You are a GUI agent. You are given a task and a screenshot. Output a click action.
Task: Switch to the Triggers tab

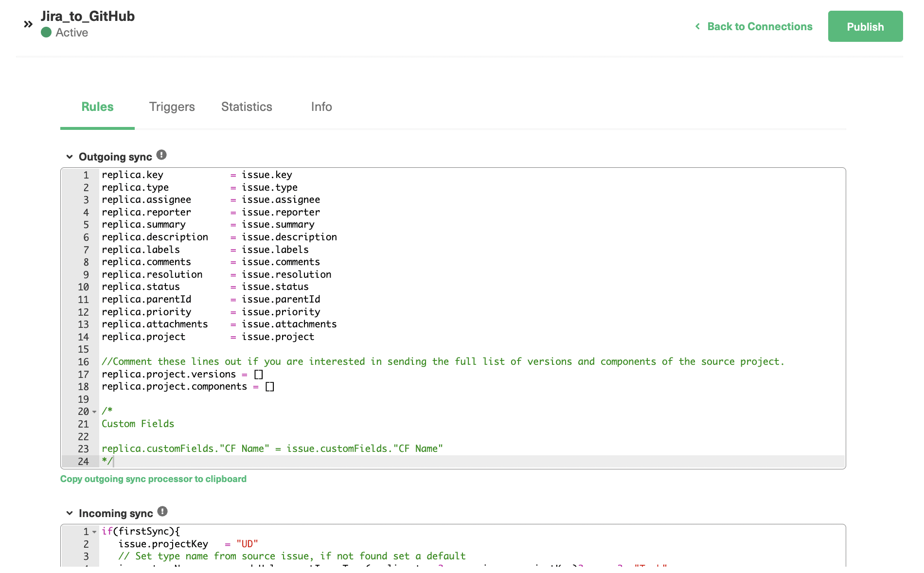(172, 107)
